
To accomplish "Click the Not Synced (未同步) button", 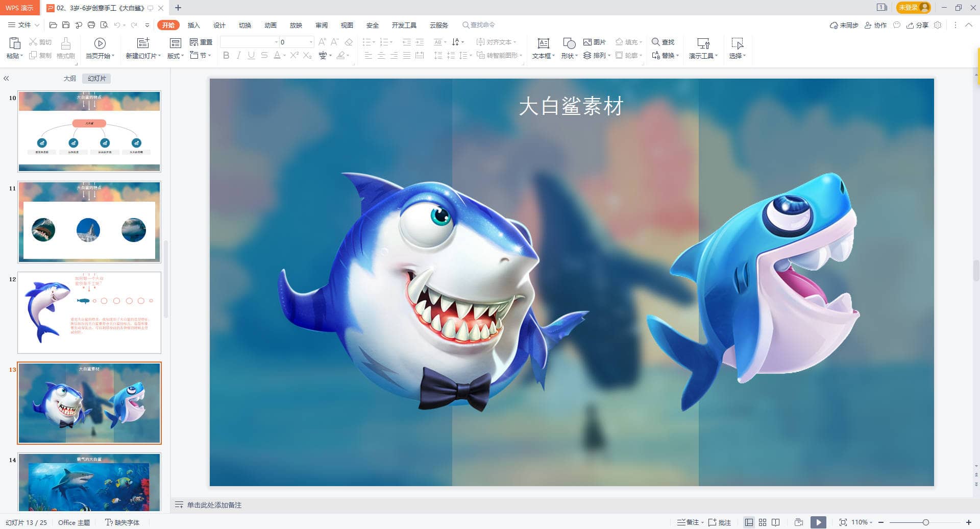I will 844,25.
